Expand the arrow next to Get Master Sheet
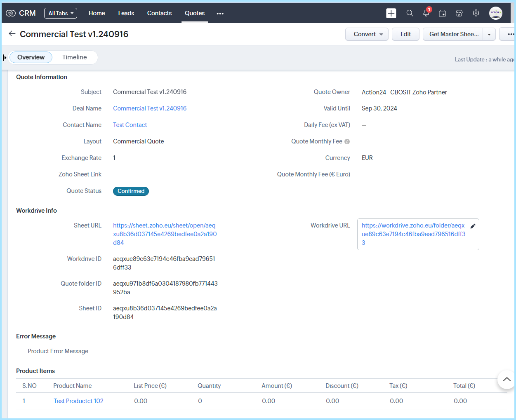Viewport: 516px width, 420px height. 489,34
